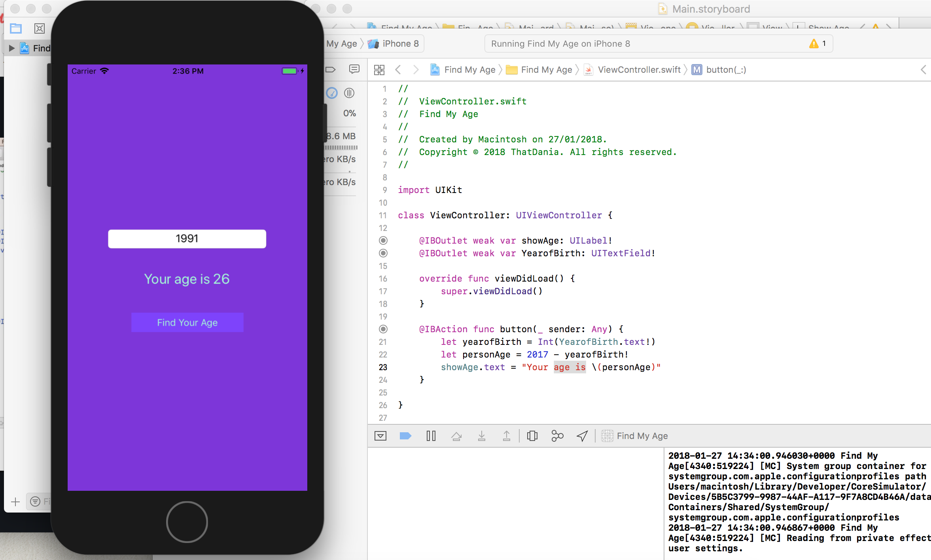Open related items grid menu
The height and width of the screenshot is (560, 931).
pyautogui.click(x=379, y=70)
